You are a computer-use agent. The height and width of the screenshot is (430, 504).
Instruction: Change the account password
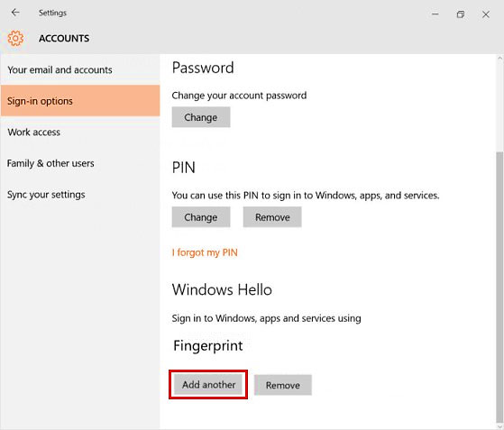pyautogui.click(x=201, y=117)
